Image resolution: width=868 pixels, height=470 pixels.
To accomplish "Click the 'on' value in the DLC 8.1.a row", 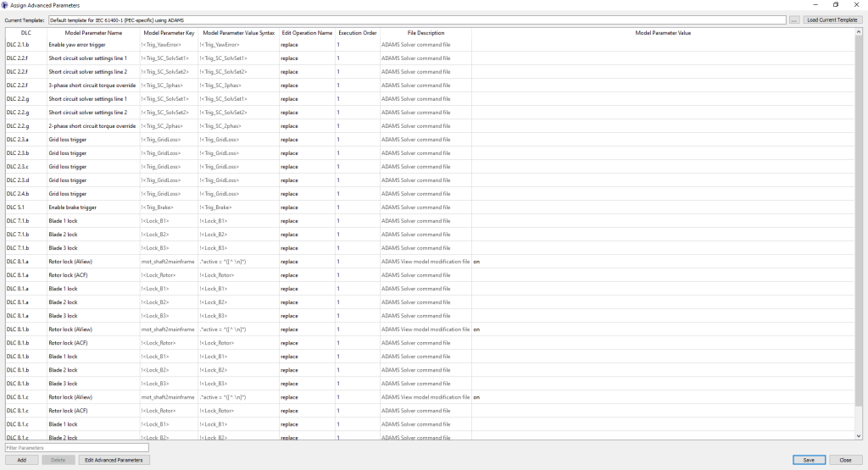I will [x=476, y=261].
